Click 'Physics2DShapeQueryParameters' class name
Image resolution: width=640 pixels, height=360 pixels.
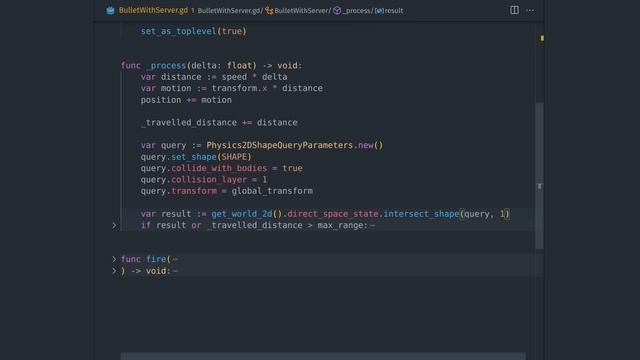point(280,145)
